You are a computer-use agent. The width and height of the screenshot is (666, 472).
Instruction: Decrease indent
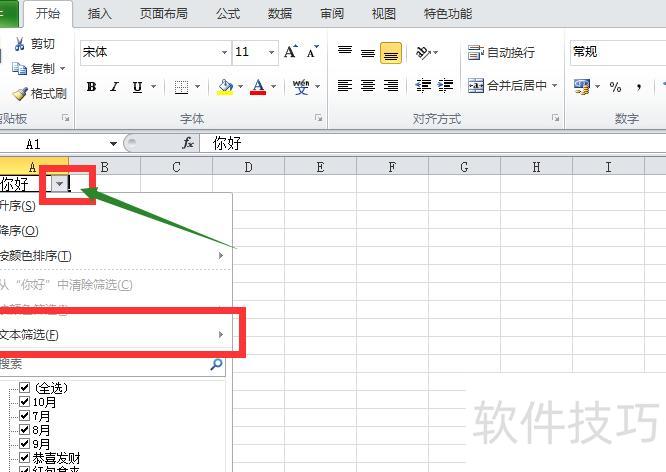[423, 86]
